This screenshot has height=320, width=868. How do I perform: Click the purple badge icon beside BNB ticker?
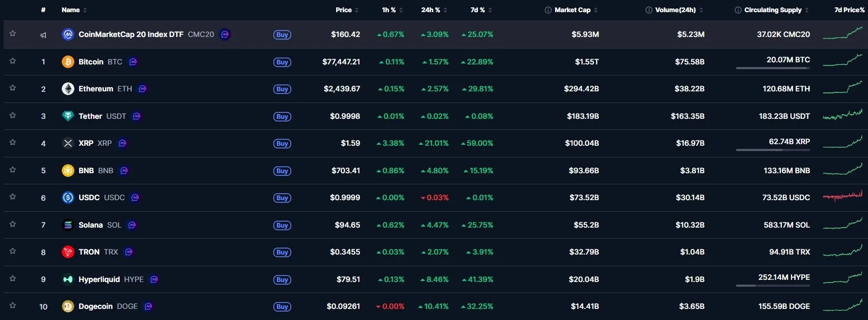pos(124,171)
